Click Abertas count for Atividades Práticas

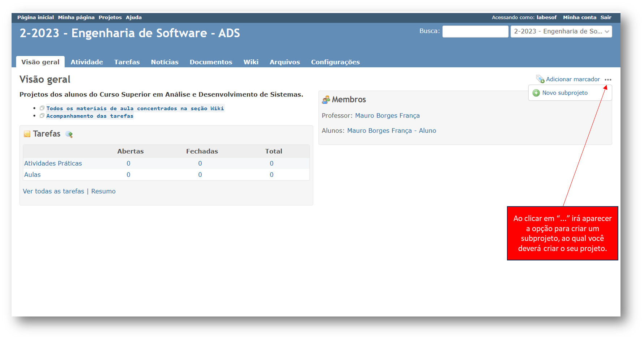click(128, 163)
